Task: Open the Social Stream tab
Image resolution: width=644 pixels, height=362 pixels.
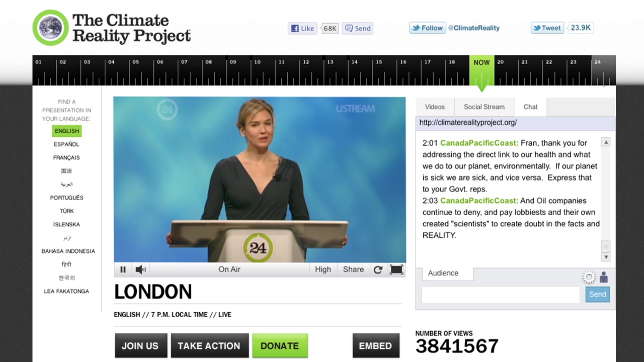Action: point(484,107)
